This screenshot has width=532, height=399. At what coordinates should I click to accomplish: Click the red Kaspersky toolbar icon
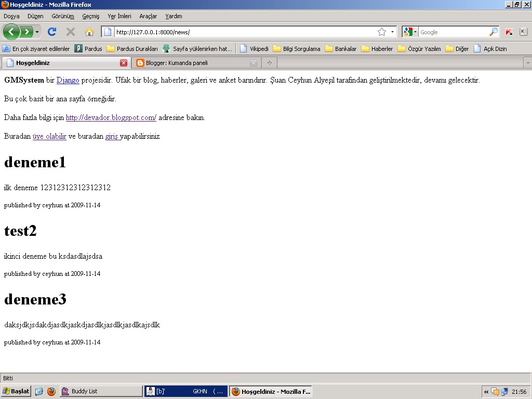tap(509, 32)
